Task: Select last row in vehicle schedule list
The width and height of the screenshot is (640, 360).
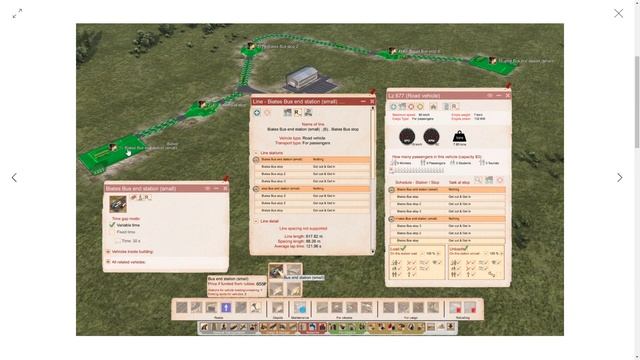Action: (447, 241)
